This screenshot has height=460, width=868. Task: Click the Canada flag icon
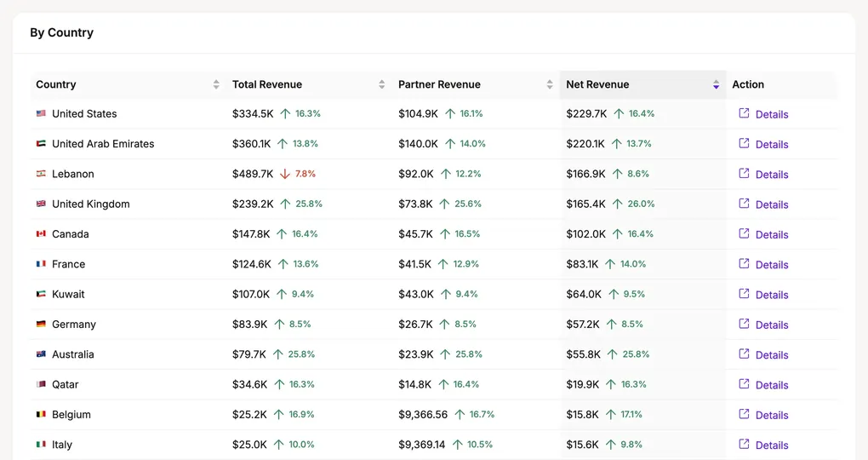(41, 234)
